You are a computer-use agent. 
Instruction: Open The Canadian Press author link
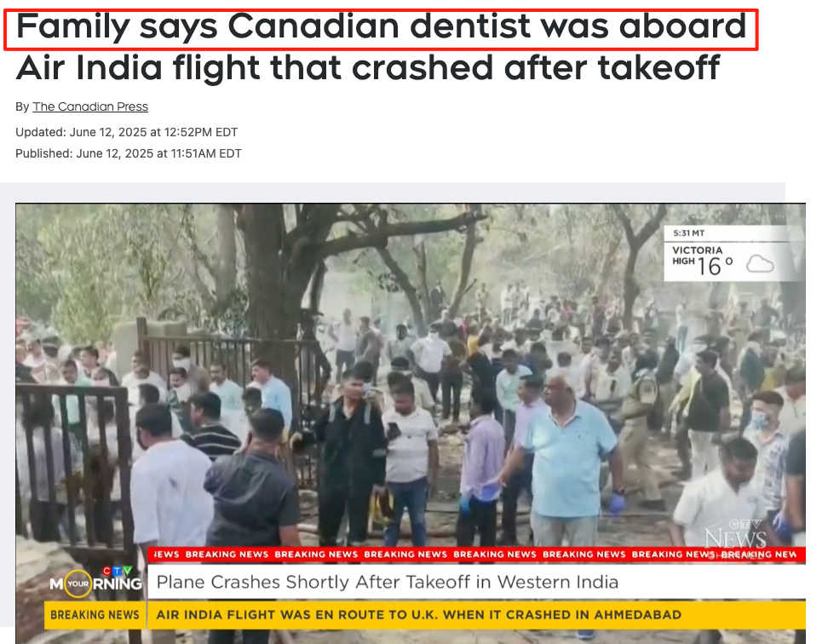(x=90, y=106)
